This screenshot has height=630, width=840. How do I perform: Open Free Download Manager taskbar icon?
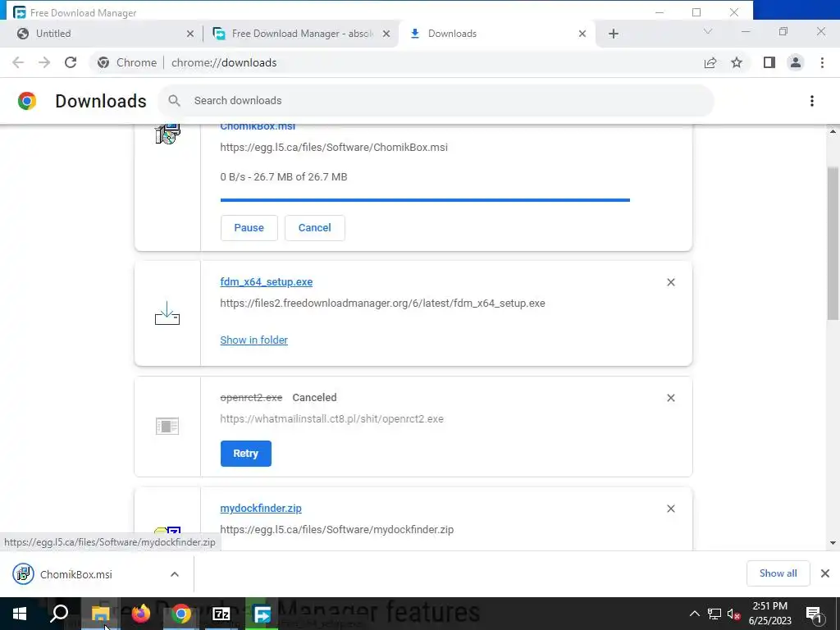pos(262,614)
